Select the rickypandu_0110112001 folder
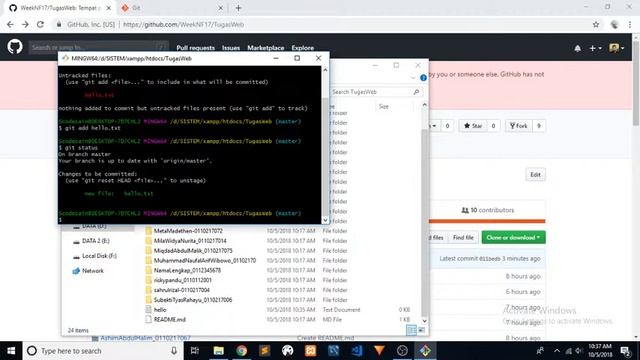The image size is (640, 360). [182, 280]
